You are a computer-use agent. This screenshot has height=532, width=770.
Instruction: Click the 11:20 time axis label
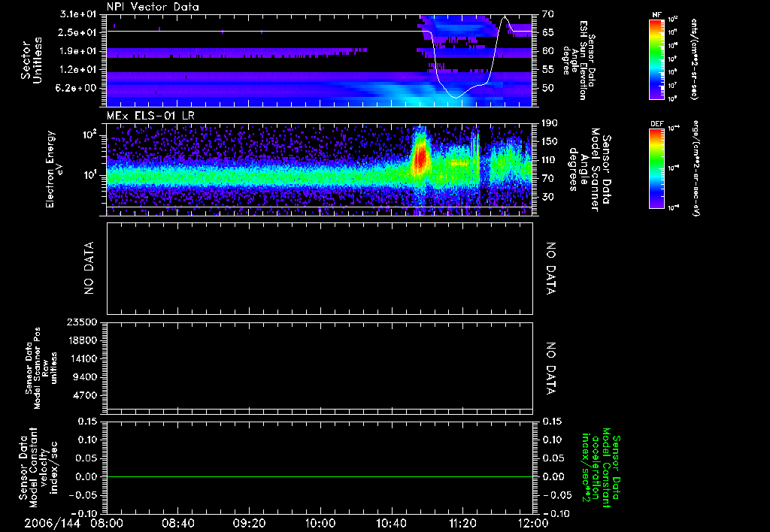[462, 522]
